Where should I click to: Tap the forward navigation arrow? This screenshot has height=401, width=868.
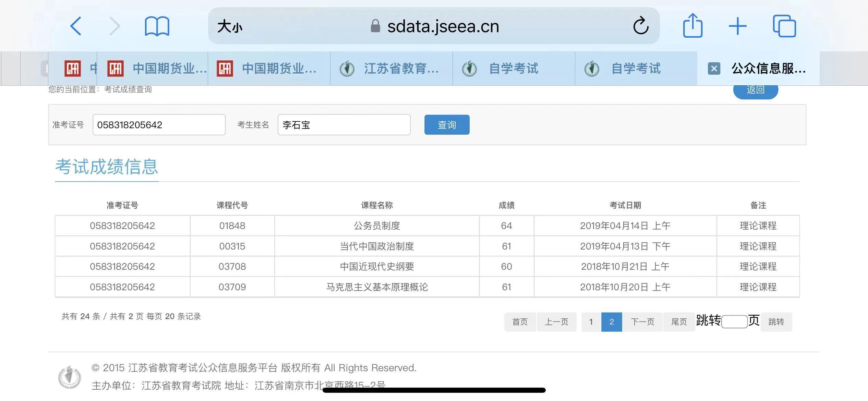coord(115,26)
